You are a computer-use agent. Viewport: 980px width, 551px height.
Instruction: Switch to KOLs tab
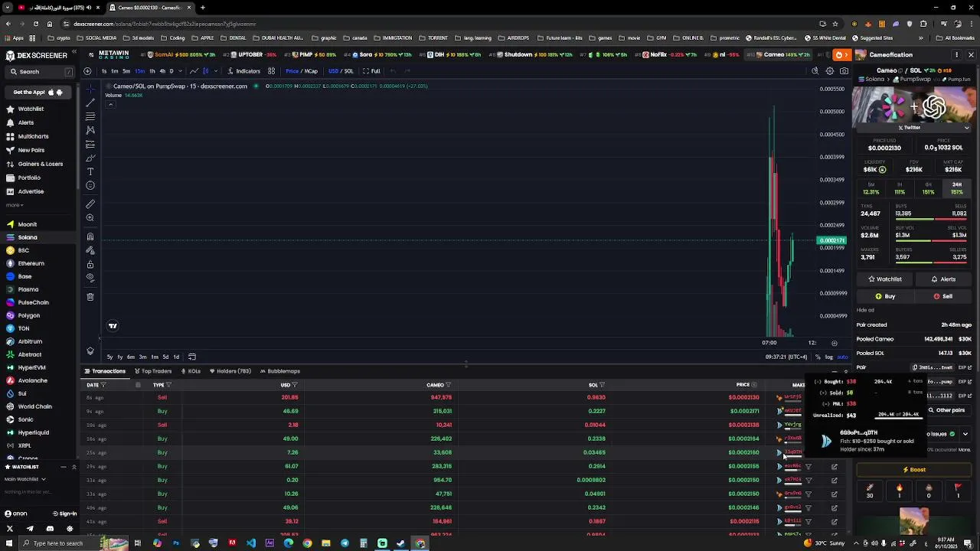click(191, 371)
